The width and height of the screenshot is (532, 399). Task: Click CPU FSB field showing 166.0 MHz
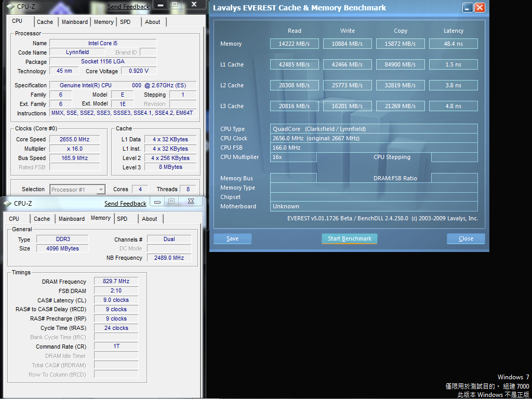pos(374,148)
